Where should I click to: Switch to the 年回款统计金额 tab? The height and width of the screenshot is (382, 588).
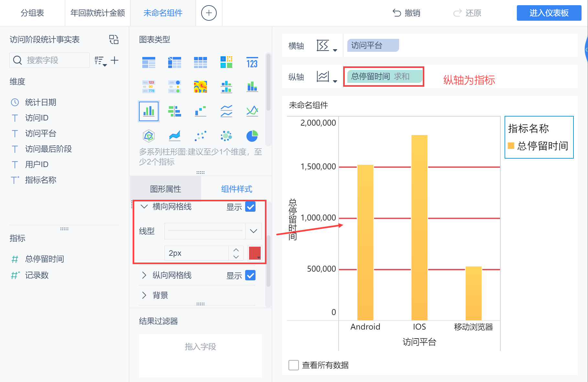pos(98,13)
